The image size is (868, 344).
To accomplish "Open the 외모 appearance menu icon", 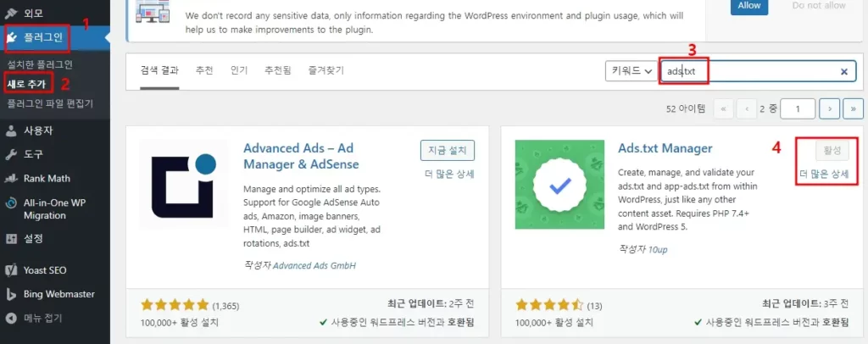I will tap(11, 13).
